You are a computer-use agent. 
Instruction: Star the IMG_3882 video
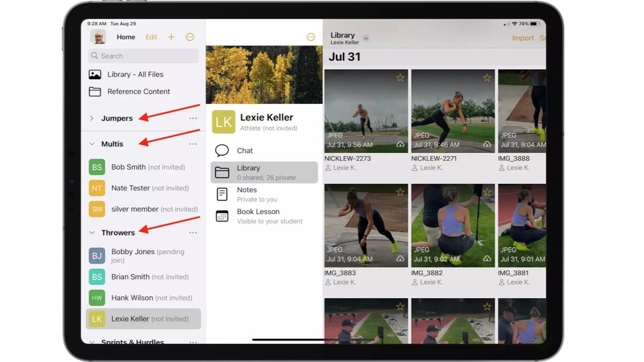tap(487, 191)
